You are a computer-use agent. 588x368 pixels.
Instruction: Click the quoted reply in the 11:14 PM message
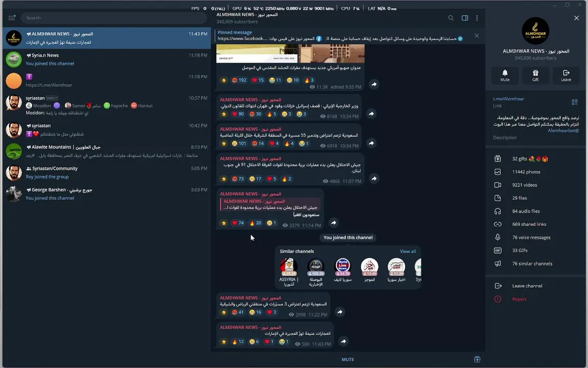point(271,204)
